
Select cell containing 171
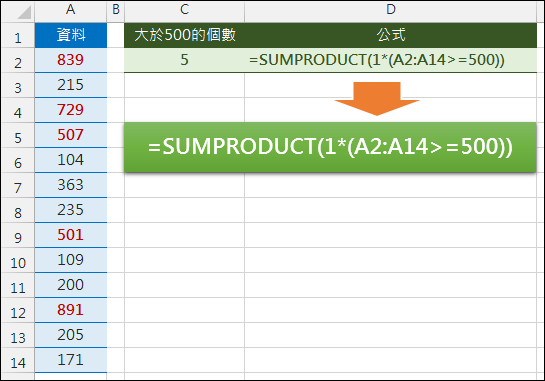(71, 360)
